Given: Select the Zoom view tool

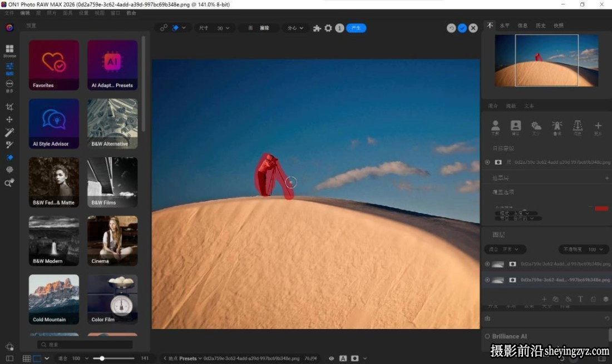Looking at the screenshot, I should tap(9, 183).
